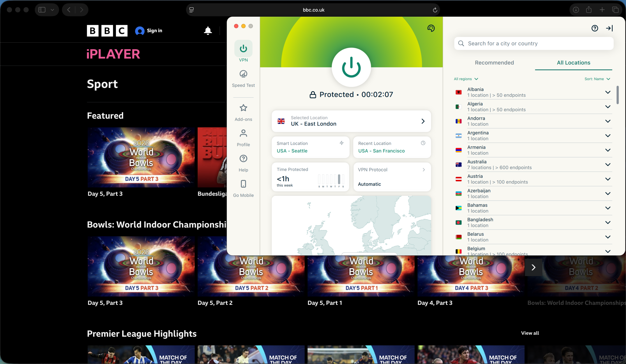Select Bangladesh in location list
Screen dimensions: 626x364
click(534, 223)
